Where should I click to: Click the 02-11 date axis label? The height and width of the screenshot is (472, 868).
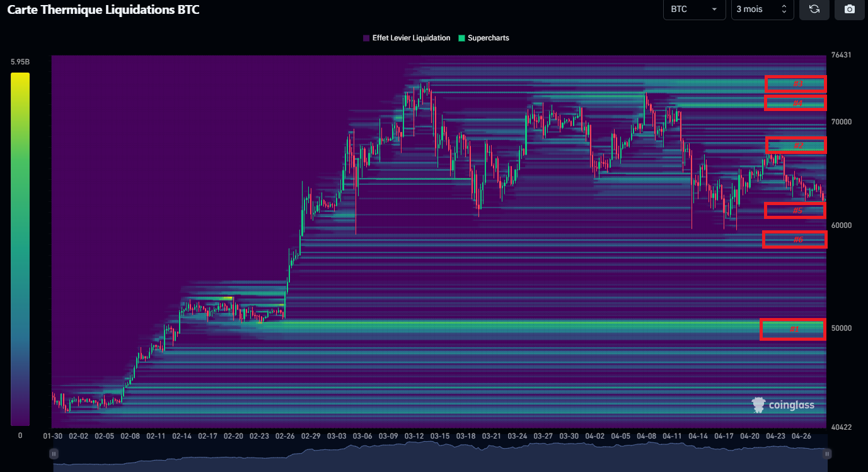[156, 436]
